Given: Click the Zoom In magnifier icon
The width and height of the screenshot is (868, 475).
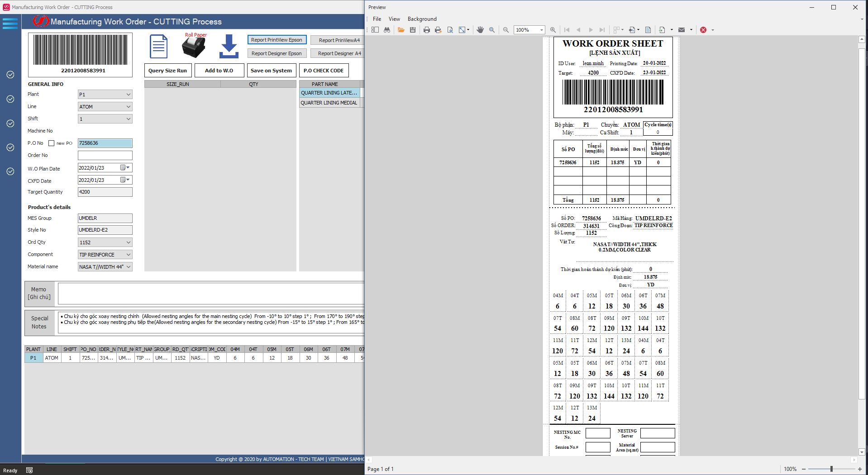Looking at the screenshot, I should tap(553, 30).
